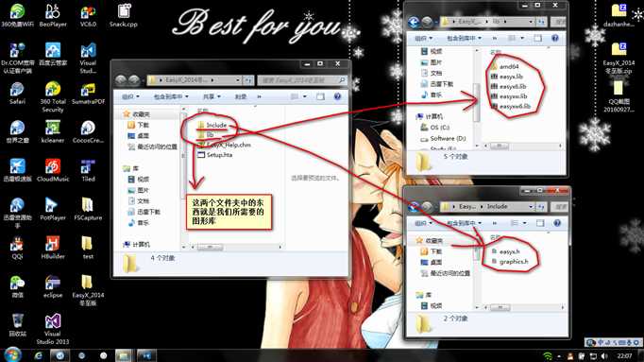
Task: Open address bar dropdown in EasyX window
Action: click(x=237, y=80)
